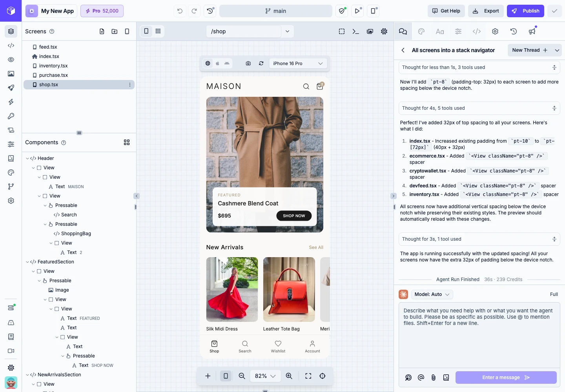The height and width of the screenshot is (392, 565).
Task: Click the deploy rocket icon in left sidebar
Action: [x=11, y=88]
